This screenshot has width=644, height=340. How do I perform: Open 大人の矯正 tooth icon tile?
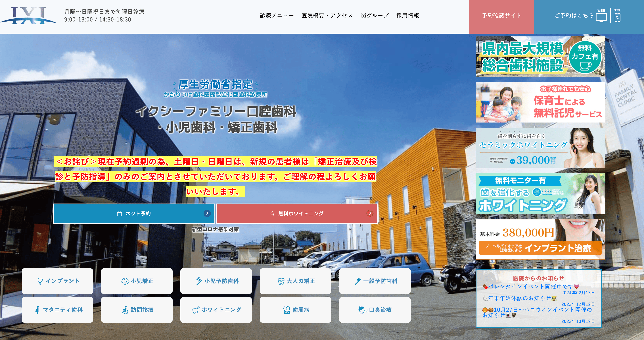pos(295,281)
